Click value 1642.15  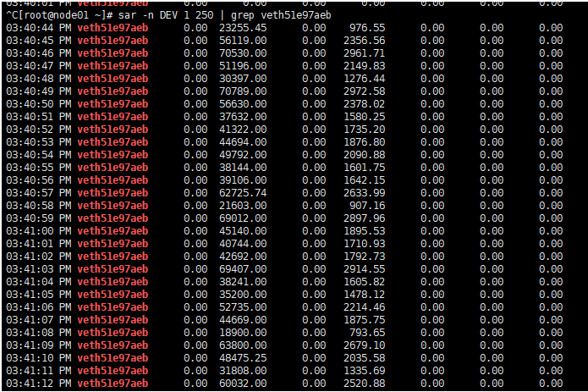(365, 180)
